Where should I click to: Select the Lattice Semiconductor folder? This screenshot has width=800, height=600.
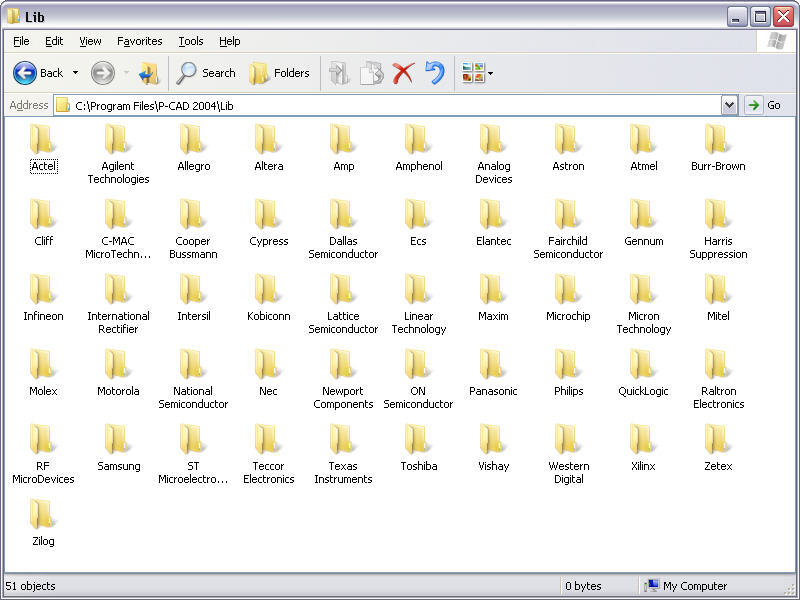343,305
